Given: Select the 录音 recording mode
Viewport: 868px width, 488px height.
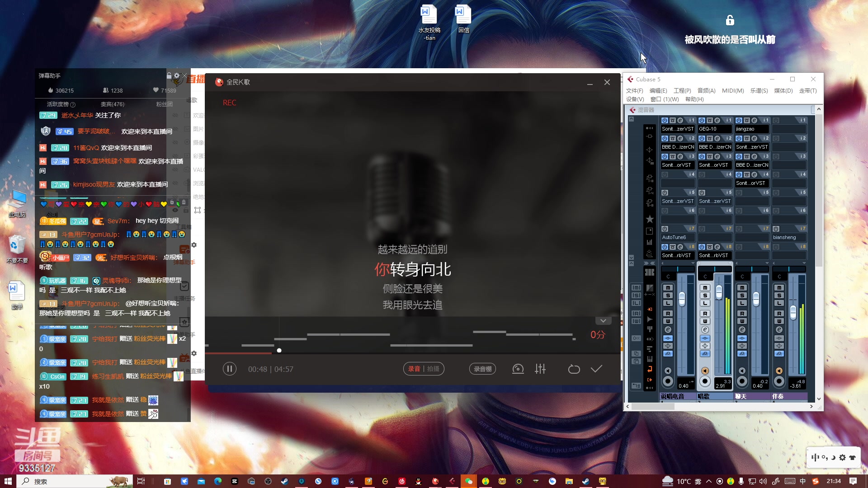Looking at the screenshot, I should click(414, 369).
